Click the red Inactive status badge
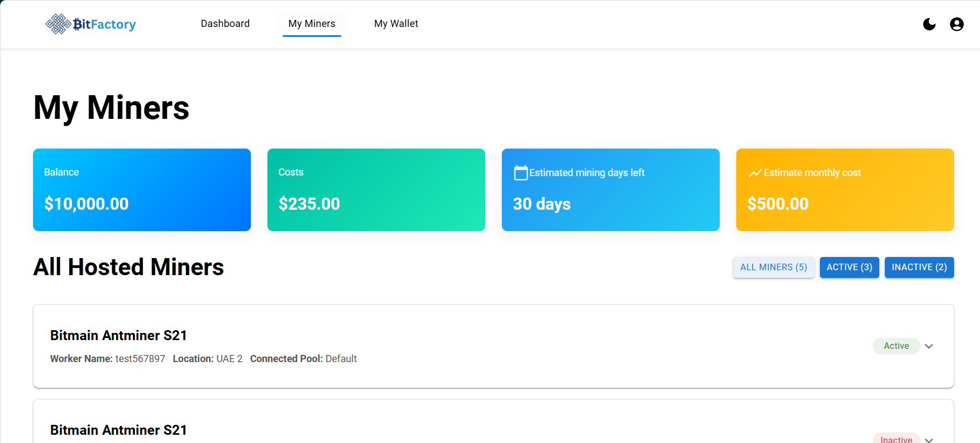The image size is (980, 443). [896, 439]
